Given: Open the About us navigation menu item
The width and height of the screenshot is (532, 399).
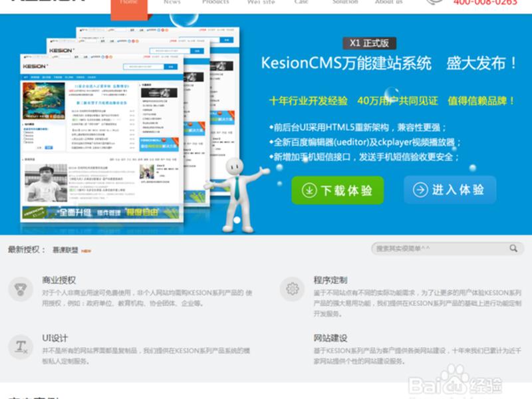Looking at the screenshot, I should [x=389, y=2].
